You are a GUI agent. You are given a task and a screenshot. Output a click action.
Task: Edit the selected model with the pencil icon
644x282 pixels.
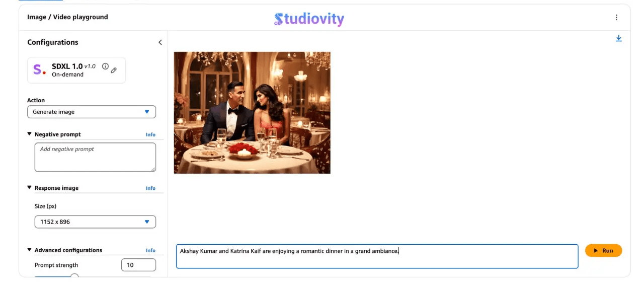pos(114,70)
